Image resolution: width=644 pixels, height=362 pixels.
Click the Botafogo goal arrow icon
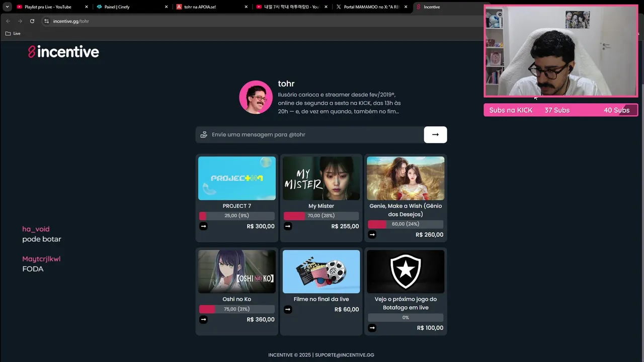click(x=372, y=328)
